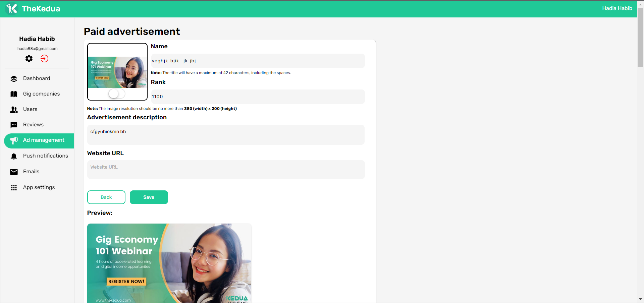This screenshot has height=303, width=644.
Task: Toggle the advertisement active switch
Action: (117, 94)
